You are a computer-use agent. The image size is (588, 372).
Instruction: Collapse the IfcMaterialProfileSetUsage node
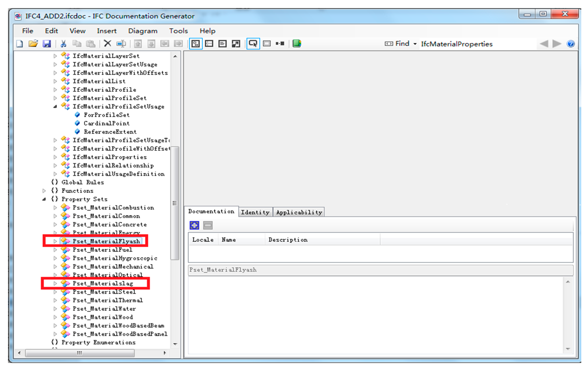pos(55,107)
